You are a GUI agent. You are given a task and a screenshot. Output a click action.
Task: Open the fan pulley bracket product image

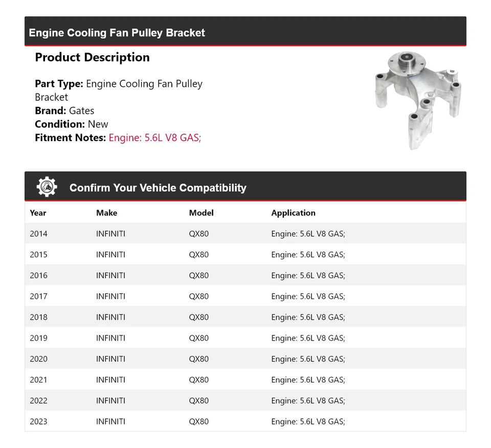[x=417, y=100]
